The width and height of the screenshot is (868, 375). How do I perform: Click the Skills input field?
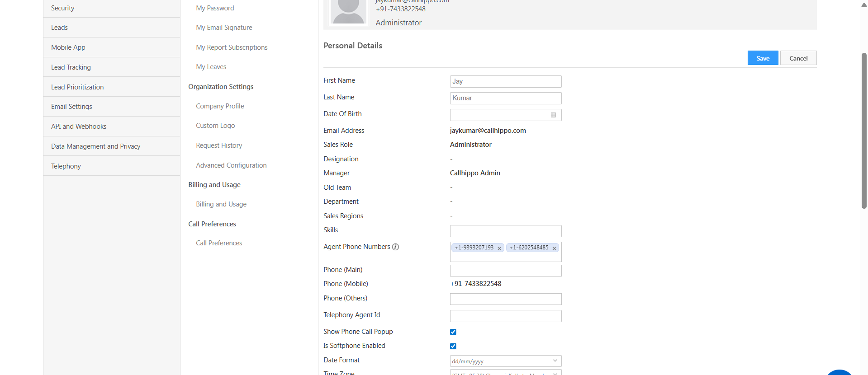[506, 231]
